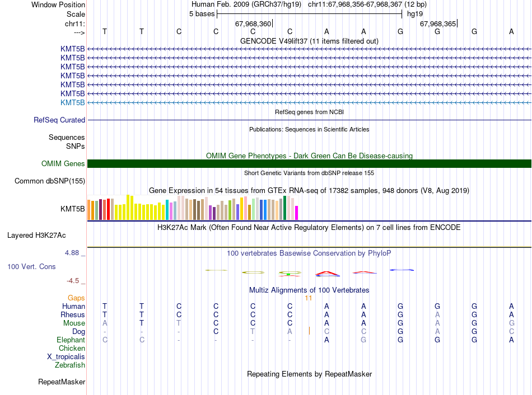Click the magenta bar in GTEx chart

(296, 213)
